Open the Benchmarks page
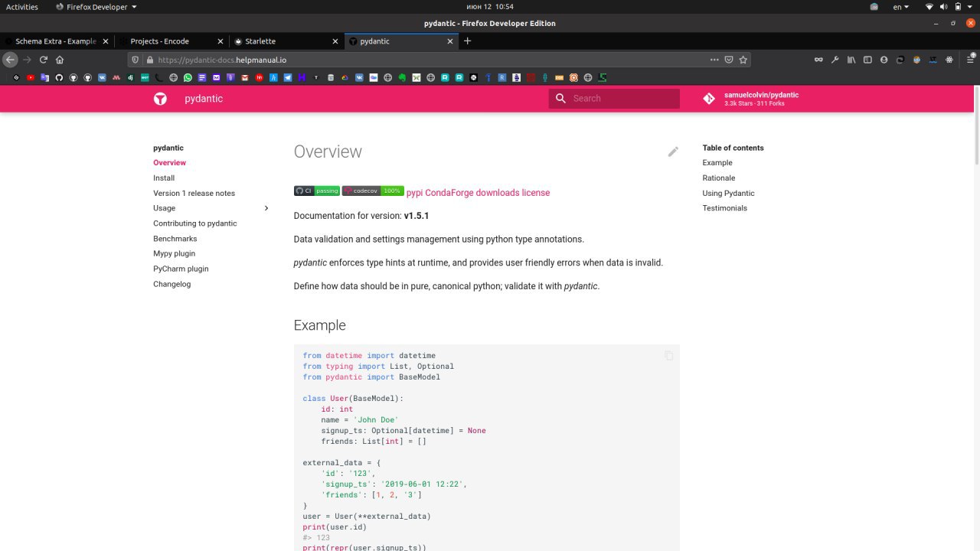This screenshot has width=980, height=551. (175, 239)
